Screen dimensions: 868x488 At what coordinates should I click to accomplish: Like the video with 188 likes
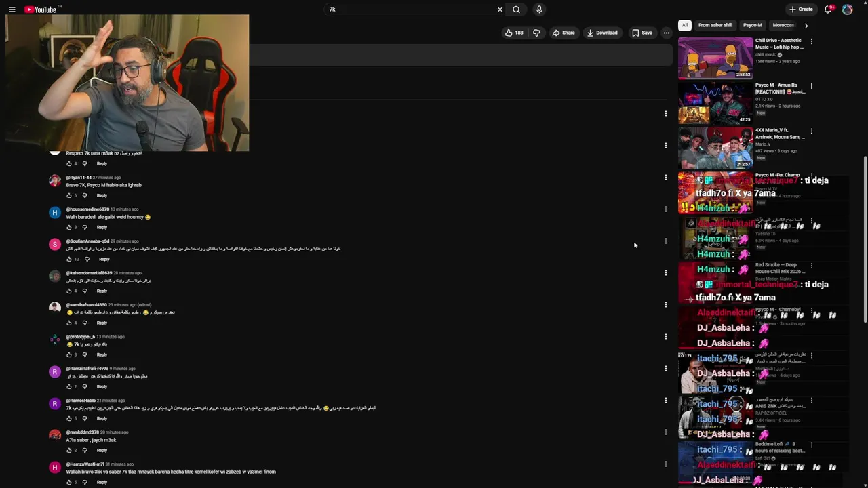pyautogui.click(x=514, y=33)
